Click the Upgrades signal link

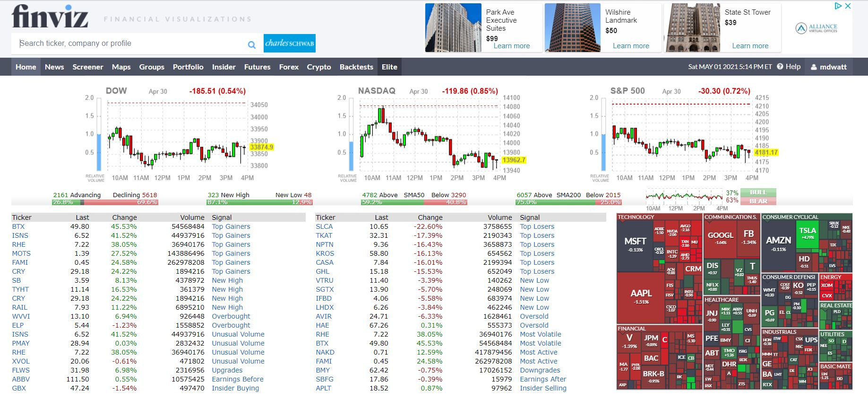(x=227, y=370)
